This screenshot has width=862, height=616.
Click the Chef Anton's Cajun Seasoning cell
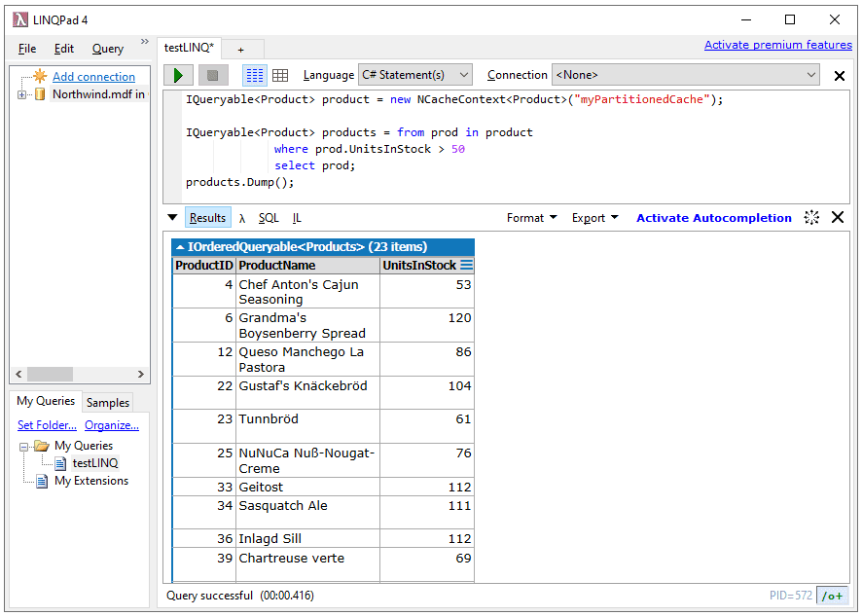click(307, 292)
